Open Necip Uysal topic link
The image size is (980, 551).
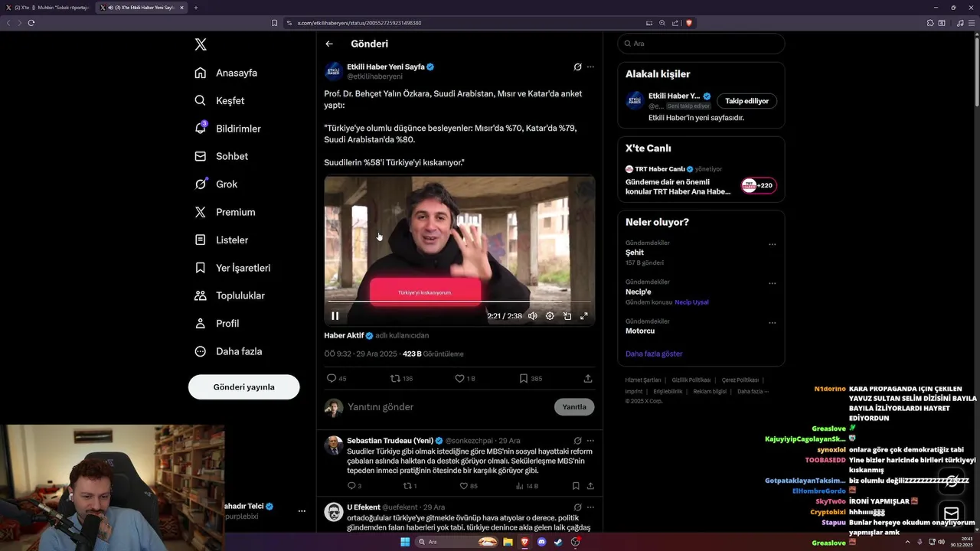[x=691, y=302]
